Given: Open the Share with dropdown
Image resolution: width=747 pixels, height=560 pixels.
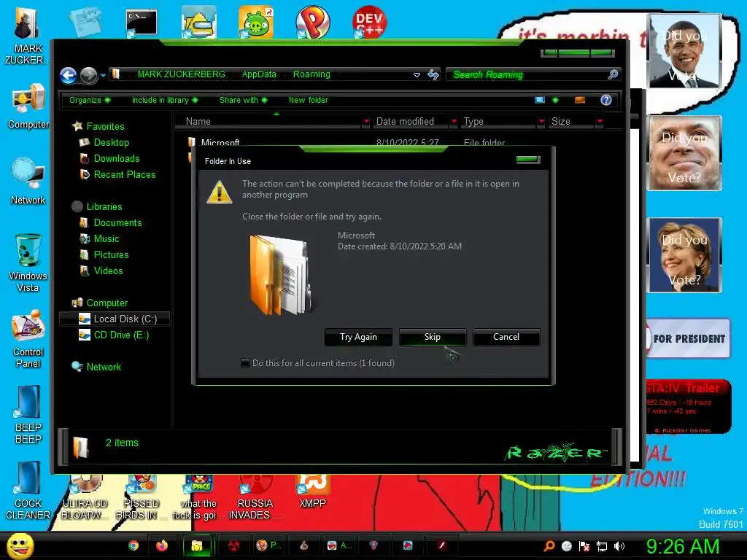Looking at the screenshot, I should click(243, 100).
